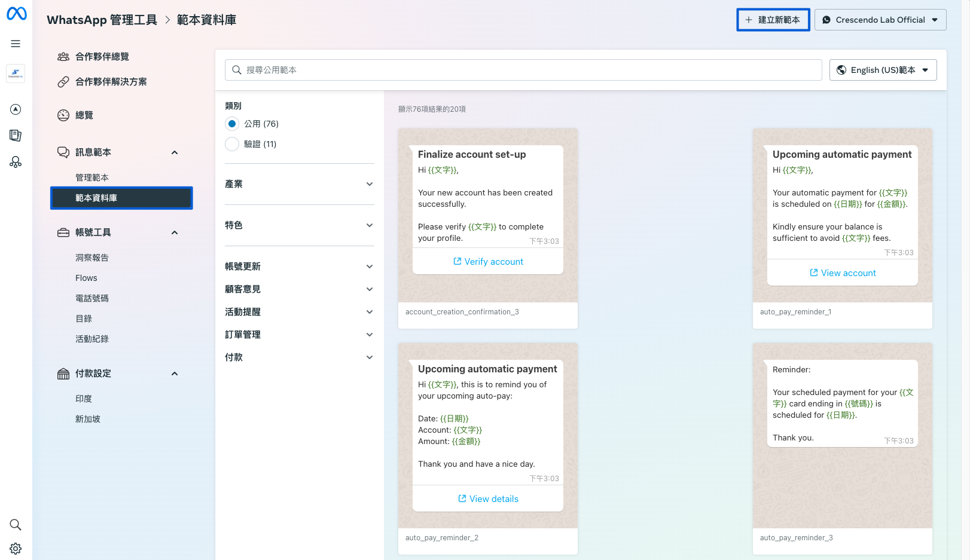Collapse the 訊息範本 sidebar section
970x560 pixels.
point(175,152)
